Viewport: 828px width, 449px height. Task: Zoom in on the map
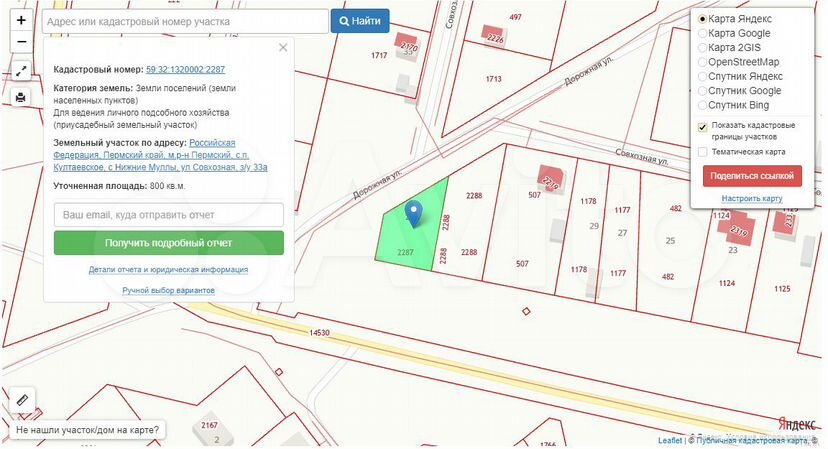[21, 20]
